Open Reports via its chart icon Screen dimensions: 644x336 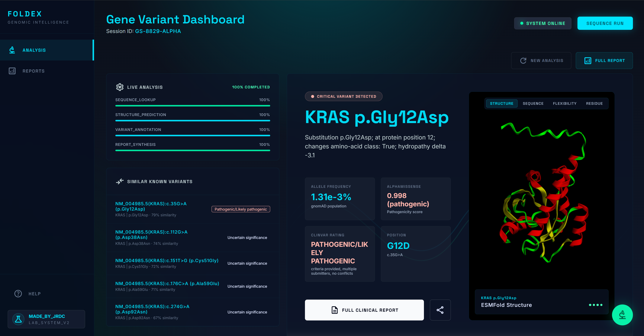tap(12, 71)
